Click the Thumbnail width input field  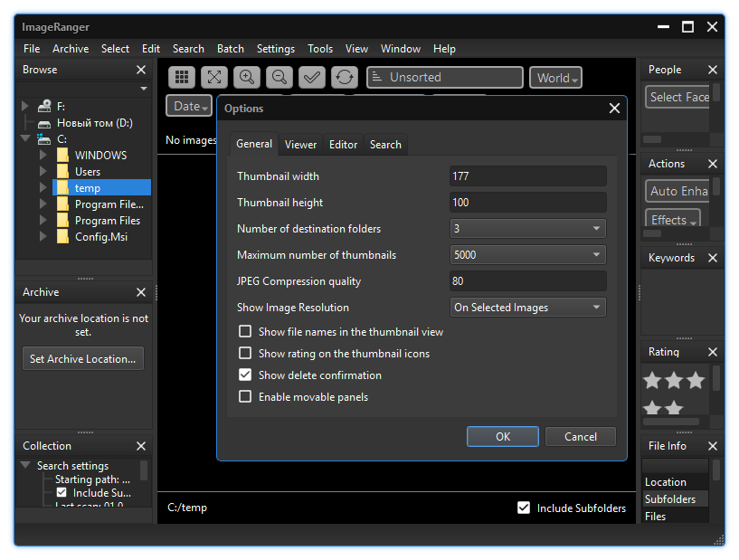[x=527, y=176]
